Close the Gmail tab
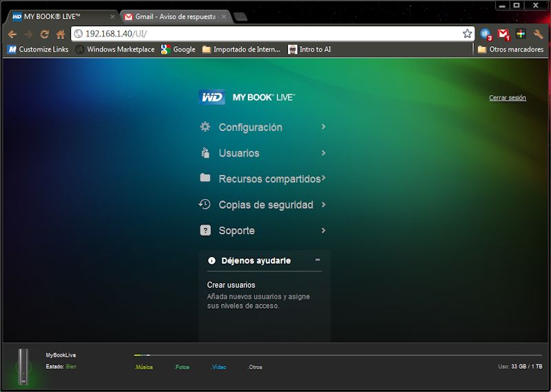Viewport: 551px width, 392px height. (224, 17)
